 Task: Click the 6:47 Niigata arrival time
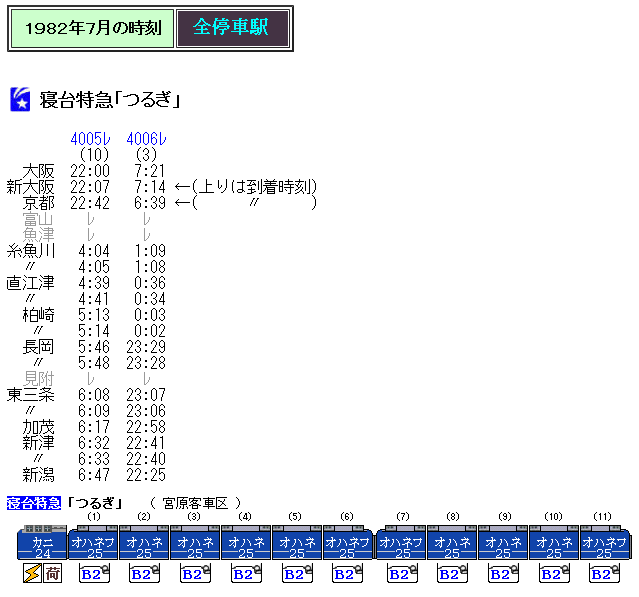[94, 475]
